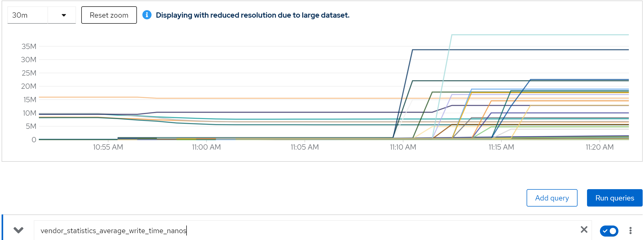
Task: Click the 10:55 AM time axis label
Action: [108, 147]
